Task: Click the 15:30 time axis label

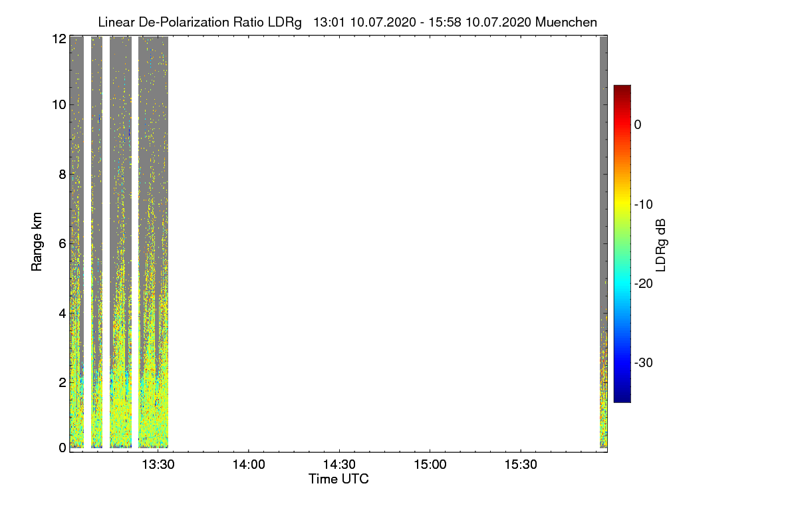Action: tap(520, 464)
